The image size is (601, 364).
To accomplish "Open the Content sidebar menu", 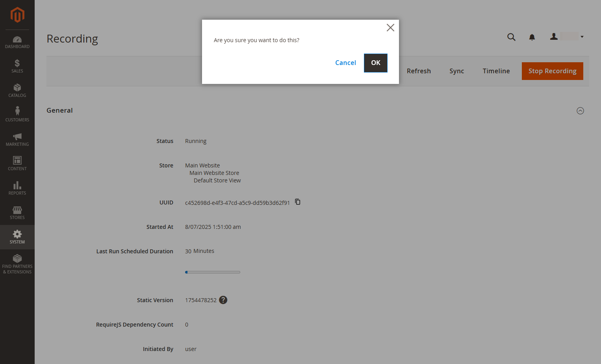I will [17, 164].
